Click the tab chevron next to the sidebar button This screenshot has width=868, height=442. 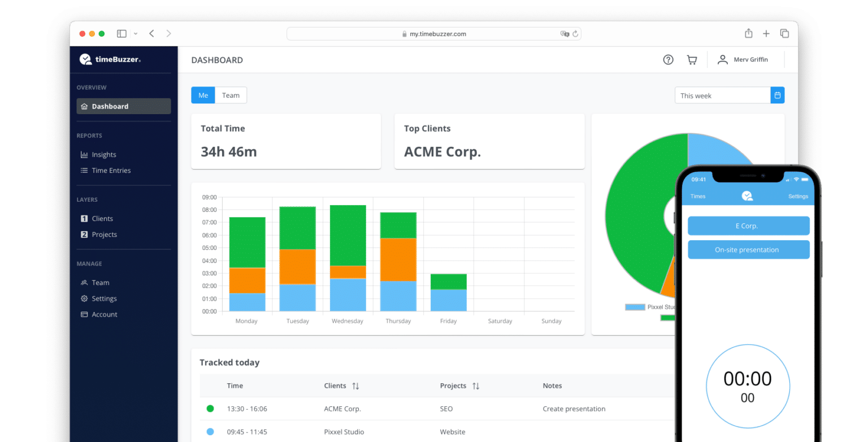tap(136, 33)
